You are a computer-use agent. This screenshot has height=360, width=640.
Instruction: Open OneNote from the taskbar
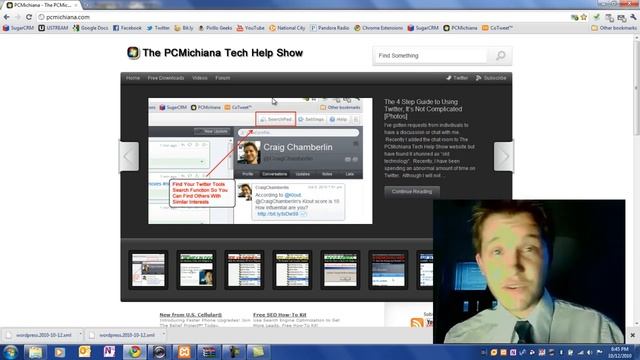109,352
